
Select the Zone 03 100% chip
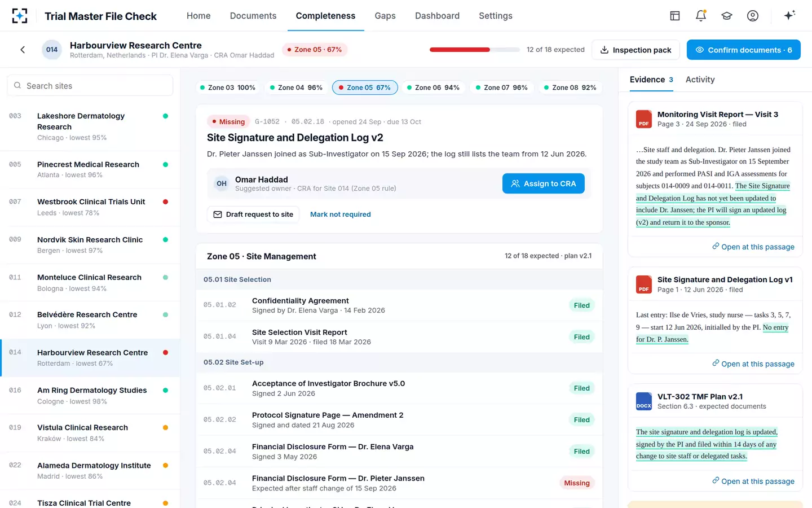pos(227,87)
